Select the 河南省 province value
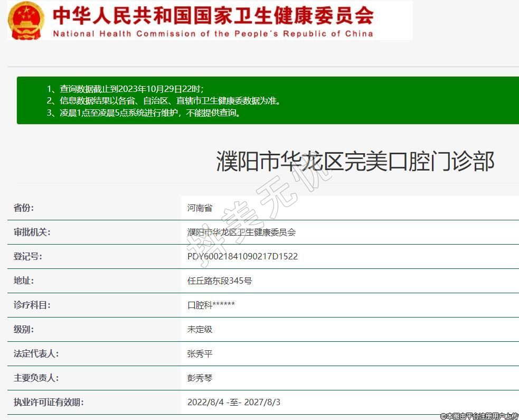This screenshot has height=420, width=519. (200, 208)
